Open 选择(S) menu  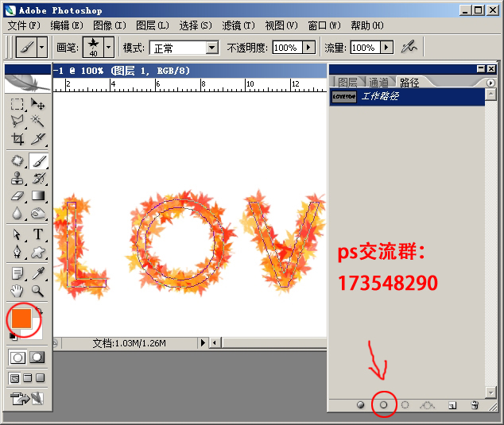(196, 25)
